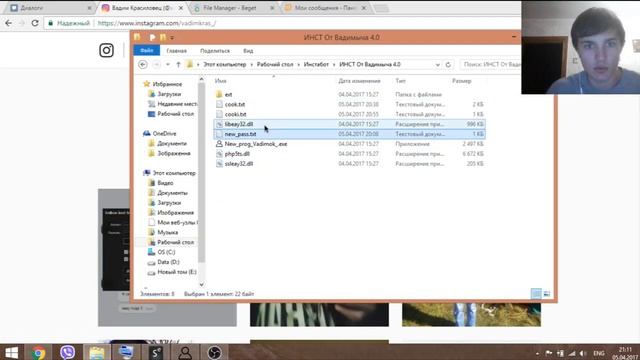The image size is (640, 360).
Task: Open Загрузки under Избранное
Action: pos(169,94)
